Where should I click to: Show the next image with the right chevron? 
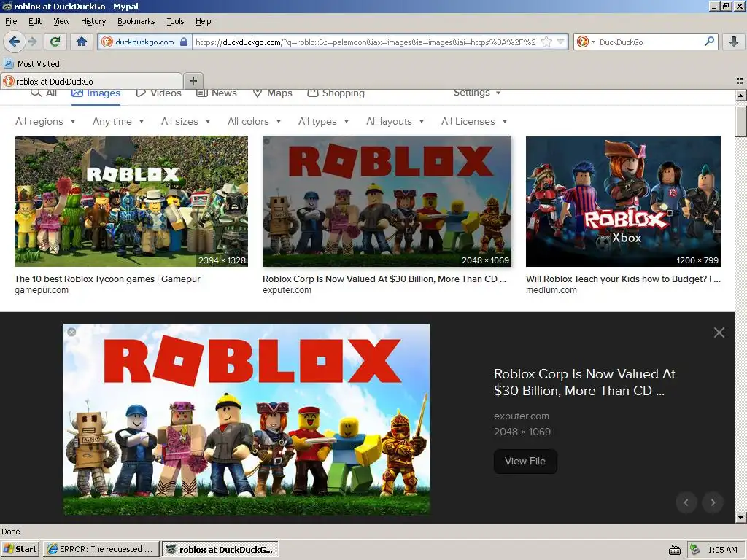pos(713,502)
